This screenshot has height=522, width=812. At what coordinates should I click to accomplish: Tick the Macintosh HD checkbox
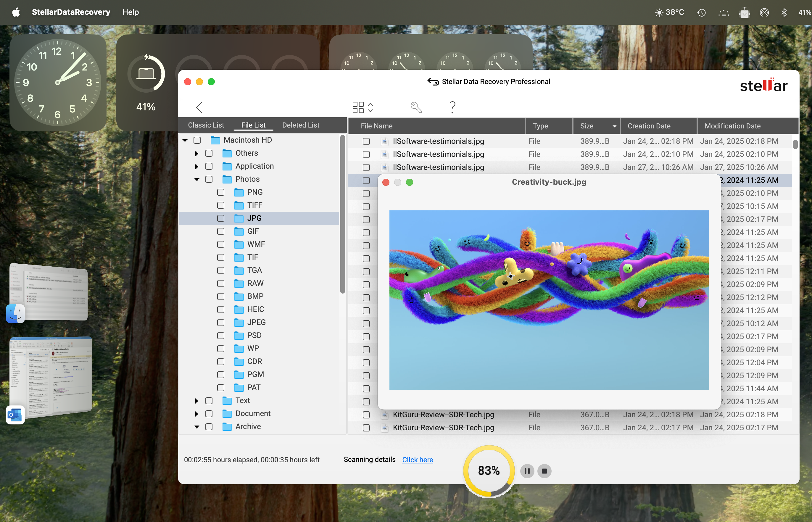pyautogui.click(x=197, y=140)
